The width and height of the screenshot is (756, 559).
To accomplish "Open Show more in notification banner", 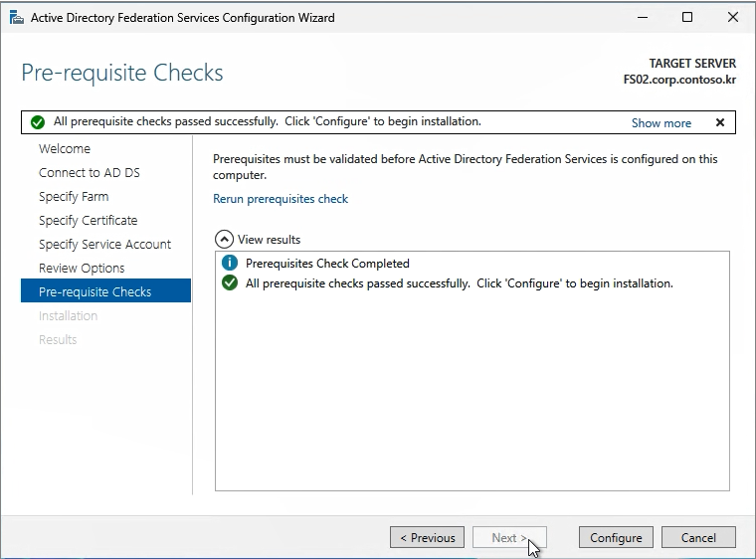I will (661, 123).
